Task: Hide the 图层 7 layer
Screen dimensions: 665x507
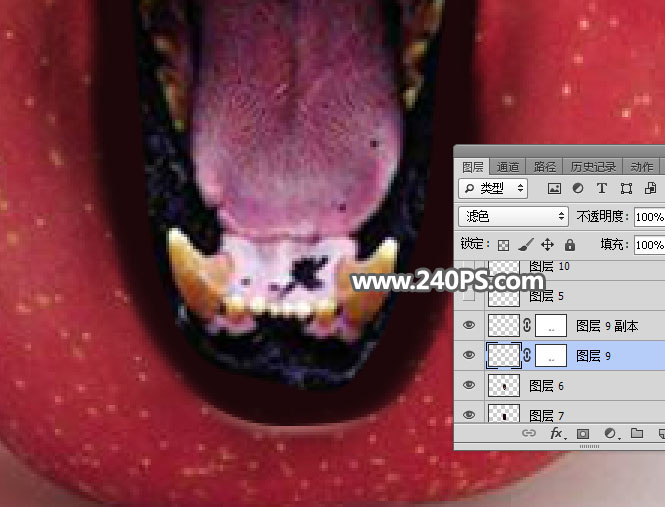Action: point(469,415)
